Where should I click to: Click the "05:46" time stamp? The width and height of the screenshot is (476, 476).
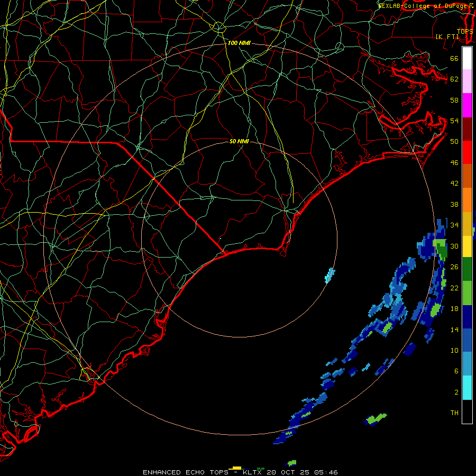(x=326, y=472)
